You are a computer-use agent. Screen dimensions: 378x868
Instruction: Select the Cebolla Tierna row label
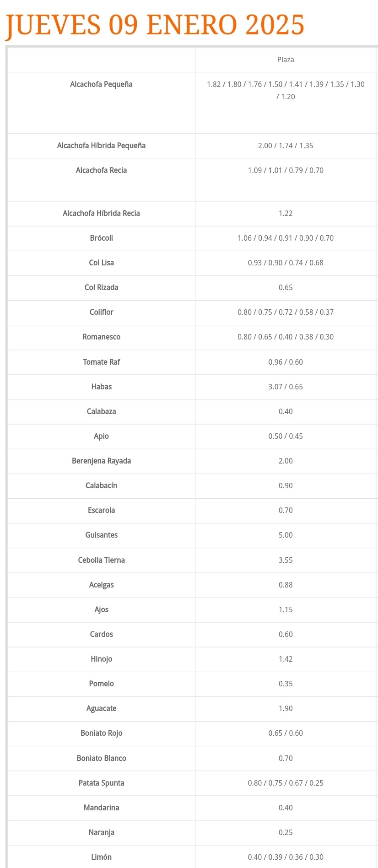102,561
